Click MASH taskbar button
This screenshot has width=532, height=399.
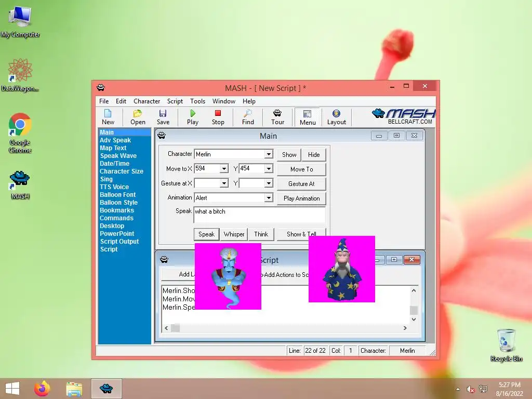coord(106,389)
